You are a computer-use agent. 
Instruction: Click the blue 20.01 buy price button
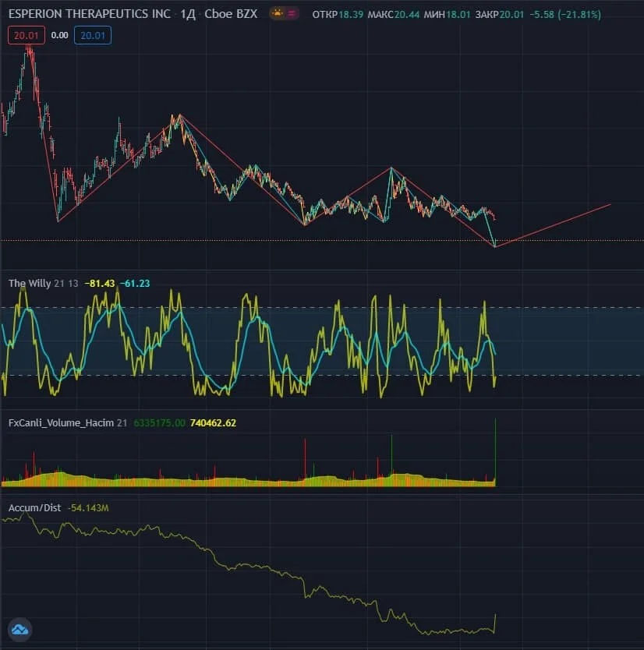pos(93,36)
